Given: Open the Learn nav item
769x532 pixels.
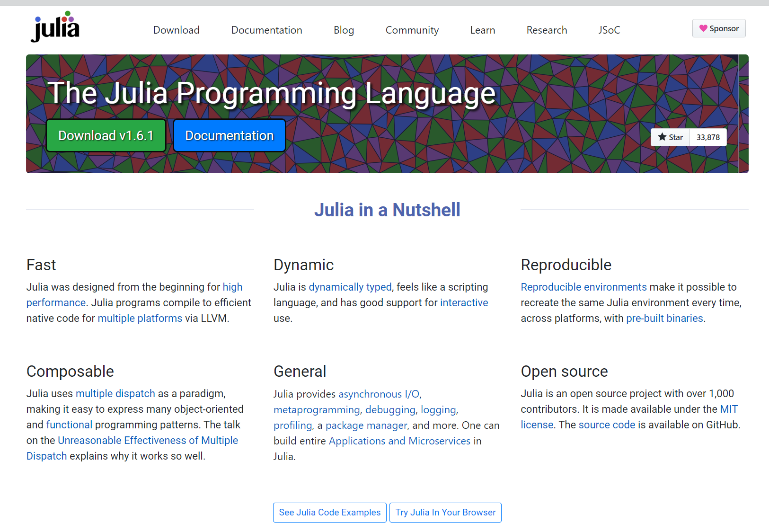Looking at the screenshot, I should pos(483,30).
